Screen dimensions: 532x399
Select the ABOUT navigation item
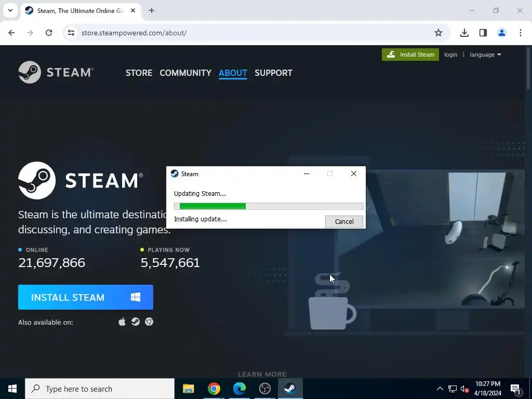[x=233, y=73]
